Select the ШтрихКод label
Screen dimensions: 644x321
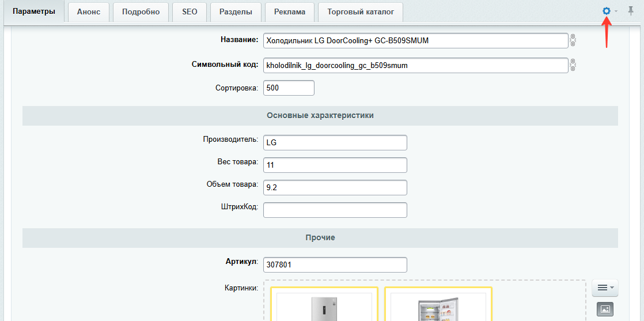239,207
